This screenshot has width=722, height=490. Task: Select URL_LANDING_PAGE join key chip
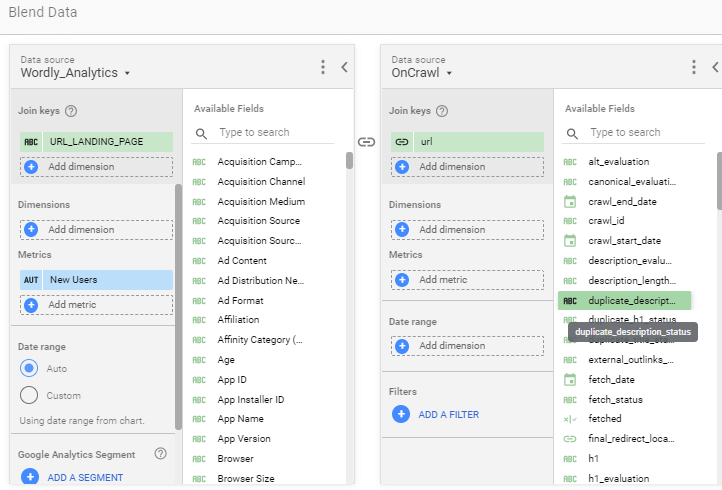(96, 142)
